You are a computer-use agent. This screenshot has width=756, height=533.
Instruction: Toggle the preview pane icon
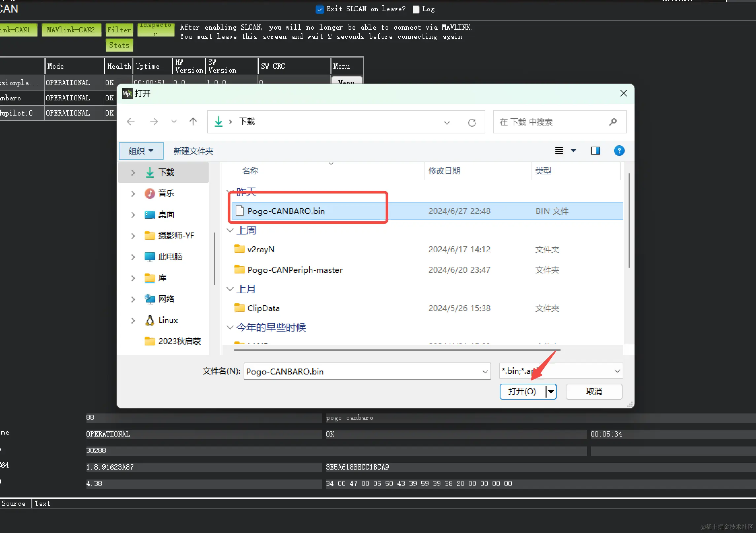click(x=595, y=151)
